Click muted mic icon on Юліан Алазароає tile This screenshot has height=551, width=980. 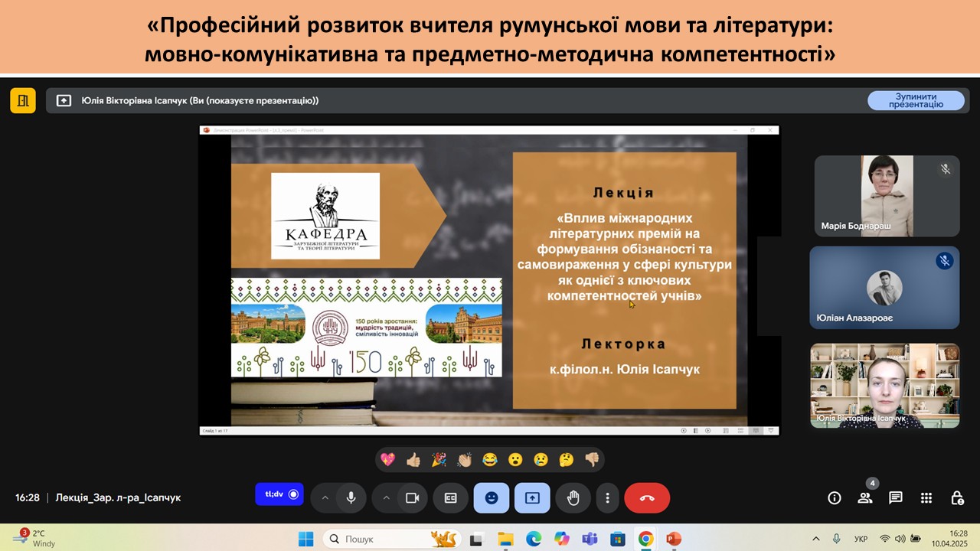[945, 261]
